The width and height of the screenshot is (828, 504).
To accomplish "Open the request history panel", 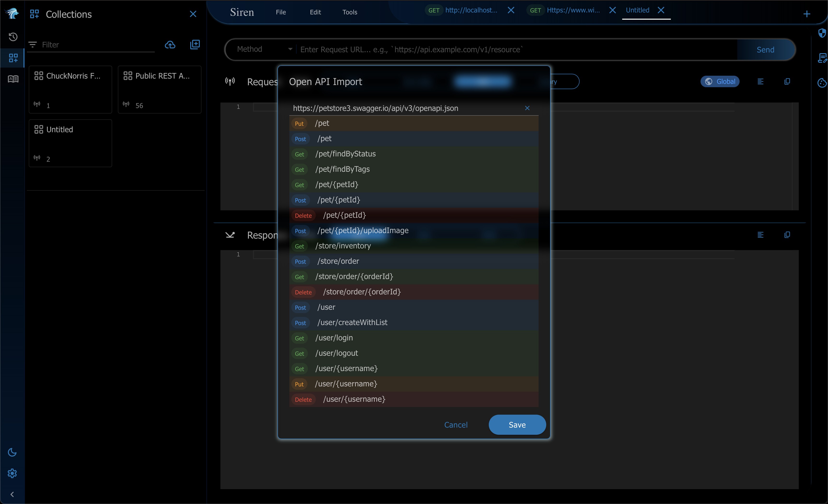I will (13, 37).
